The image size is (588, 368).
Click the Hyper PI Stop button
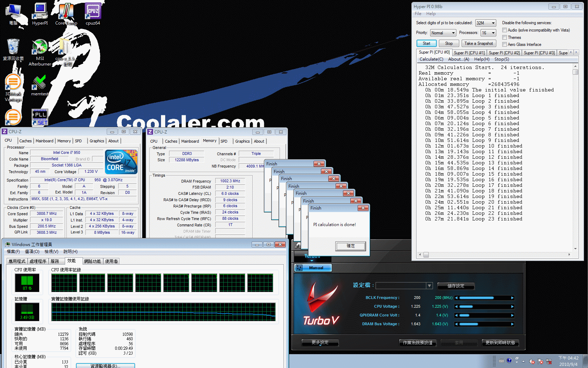coord(449,43)
